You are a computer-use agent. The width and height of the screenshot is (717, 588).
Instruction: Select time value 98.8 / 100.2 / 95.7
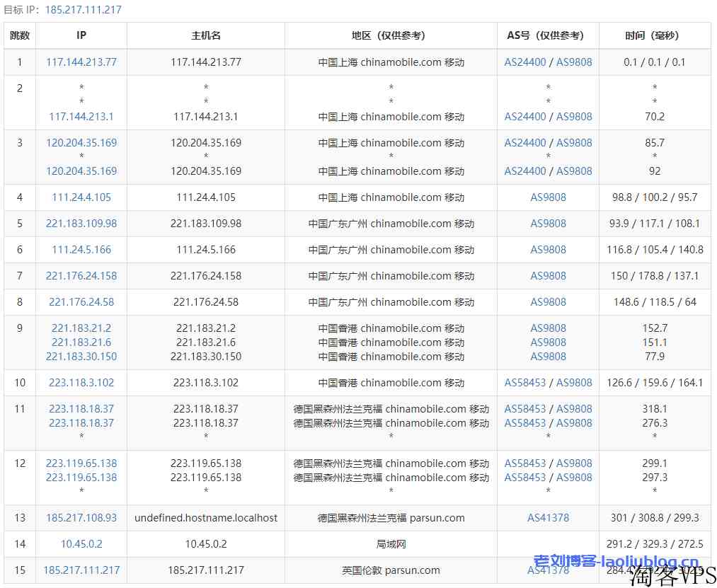point(655,197)
